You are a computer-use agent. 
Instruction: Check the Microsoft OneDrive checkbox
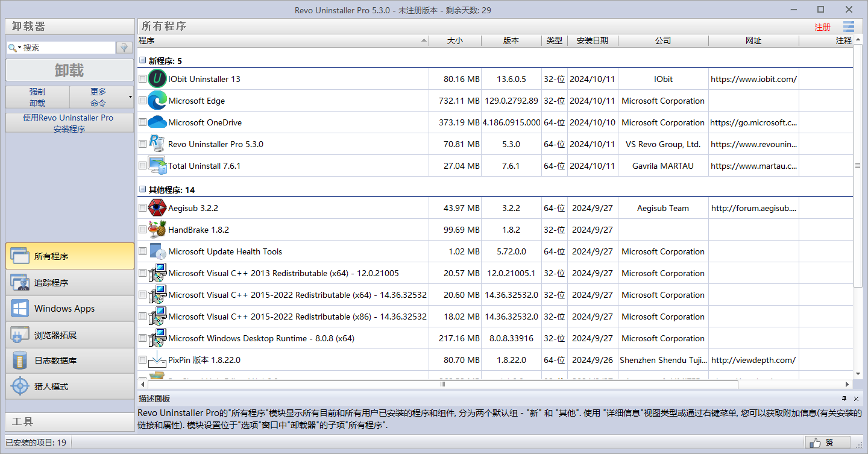click(x=142, y=122)
